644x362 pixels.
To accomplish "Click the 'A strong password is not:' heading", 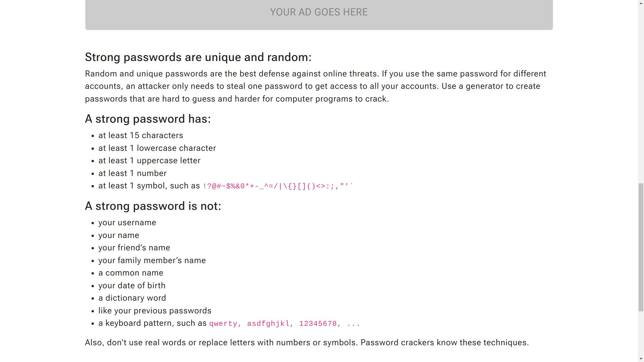I will (153, 206).
